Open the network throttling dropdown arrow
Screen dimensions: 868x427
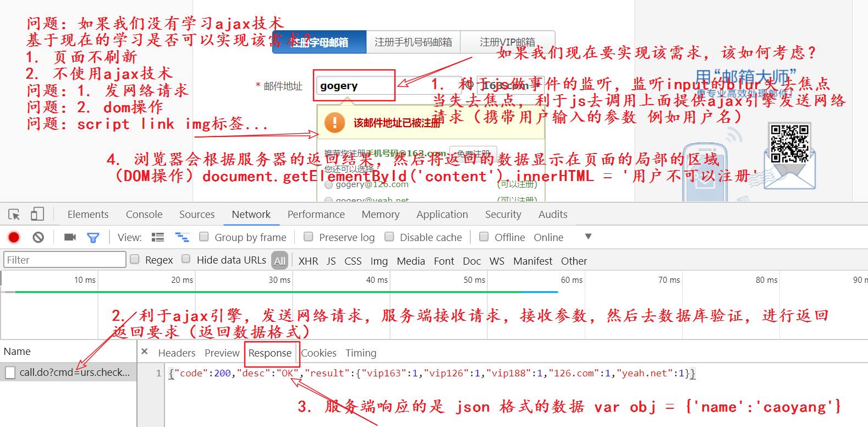coord(588,237)
